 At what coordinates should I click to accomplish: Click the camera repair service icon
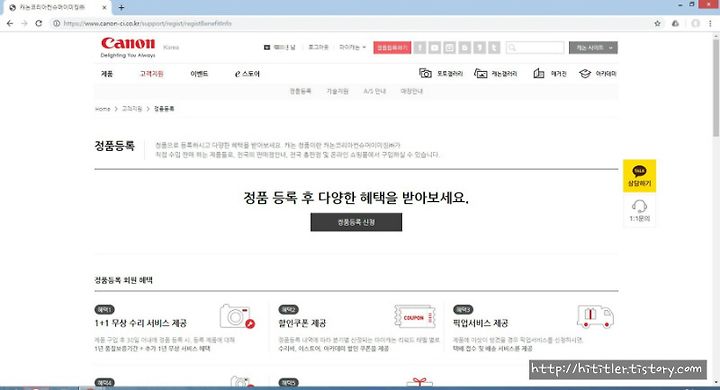237,316
